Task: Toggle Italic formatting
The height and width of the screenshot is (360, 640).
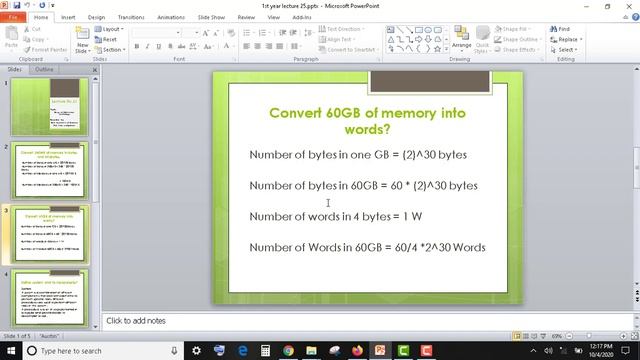Action: [x=147, y=46]
